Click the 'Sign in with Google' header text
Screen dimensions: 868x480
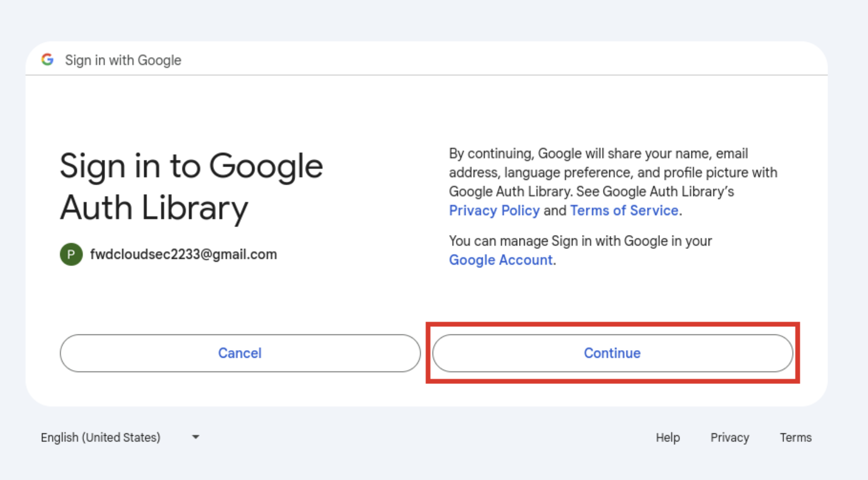(123, 60)
